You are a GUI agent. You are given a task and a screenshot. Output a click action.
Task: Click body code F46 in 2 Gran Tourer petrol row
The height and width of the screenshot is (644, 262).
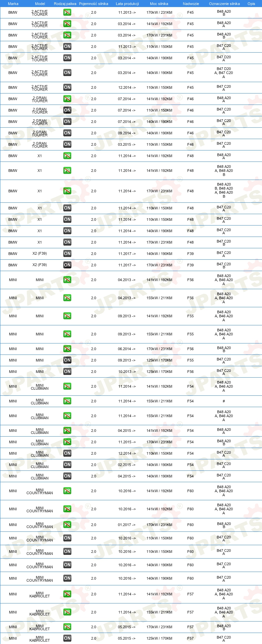191,99
